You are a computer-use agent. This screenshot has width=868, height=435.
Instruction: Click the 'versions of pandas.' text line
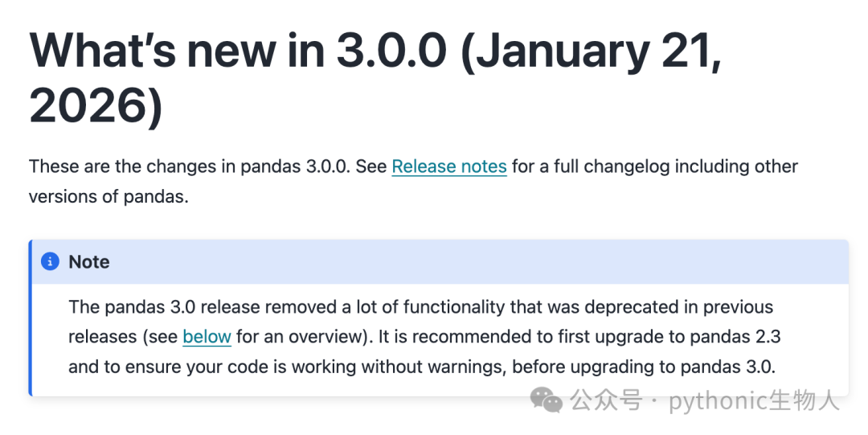click(108, 196)
